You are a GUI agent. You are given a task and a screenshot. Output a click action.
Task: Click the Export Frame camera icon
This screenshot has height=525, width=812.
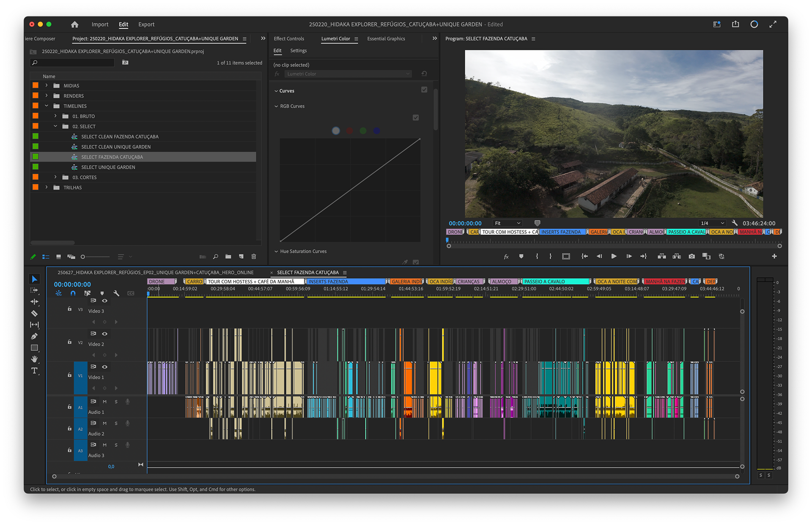point(691,256)
